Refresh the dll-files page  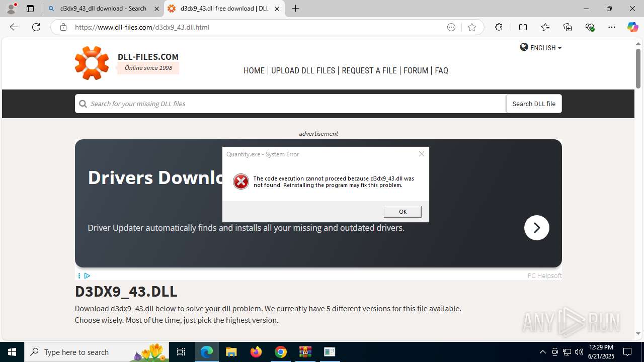[36, 27]
